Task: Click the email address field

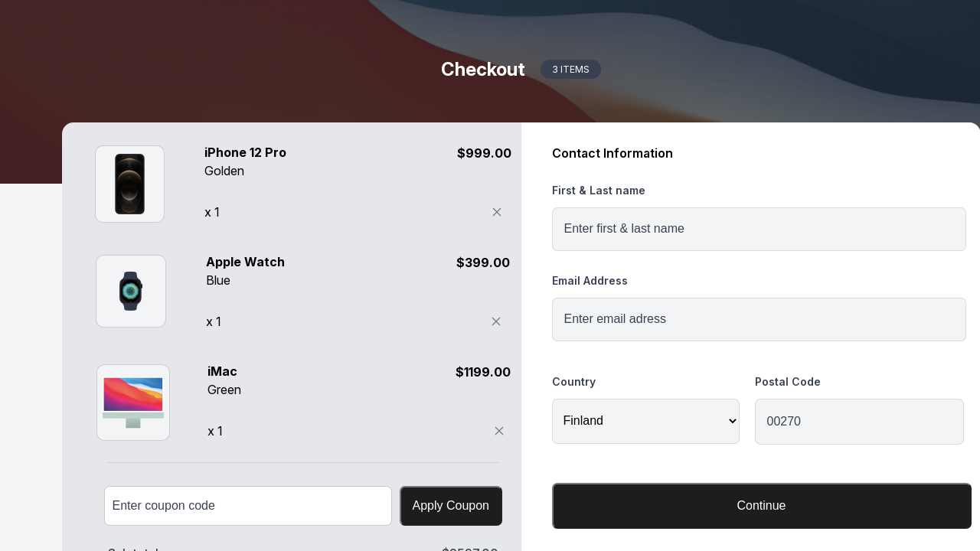Action: (x=759, y=319)
